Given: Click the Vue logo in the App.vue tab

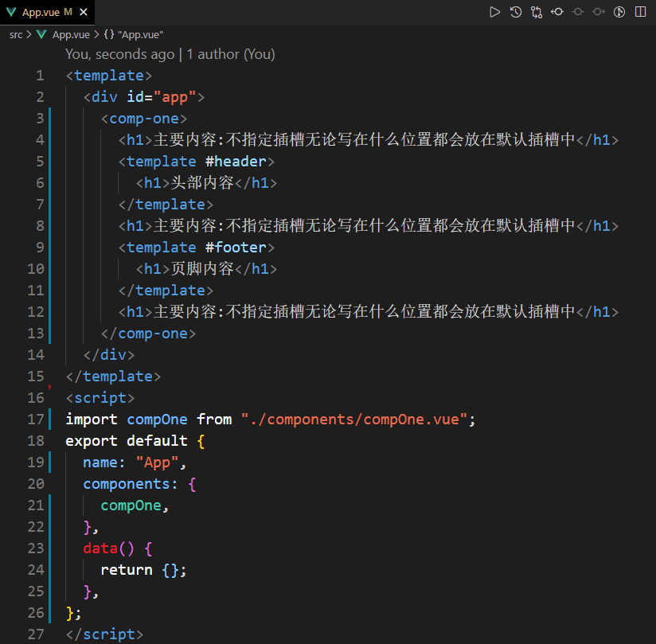Looking at the screenshot, I should click(11, 12).
